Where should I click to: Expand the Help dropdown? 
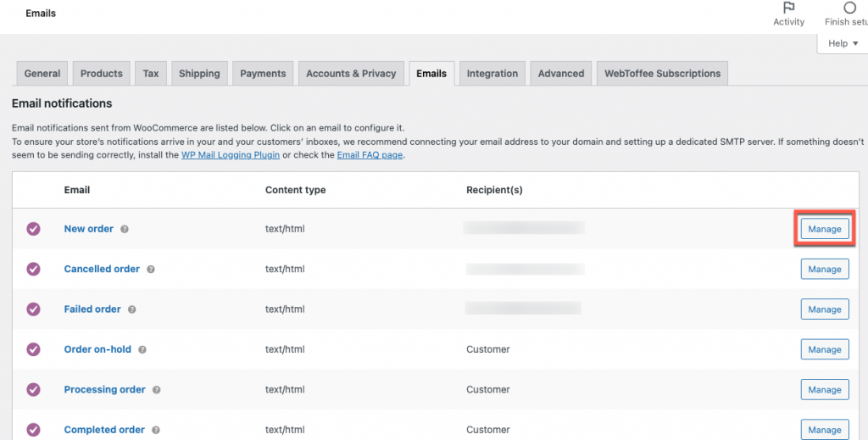843,43
